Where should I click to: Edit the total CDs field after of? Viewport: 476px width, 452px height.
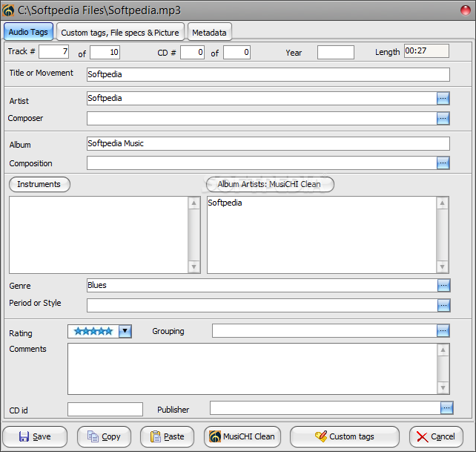(x=237, y=52)
